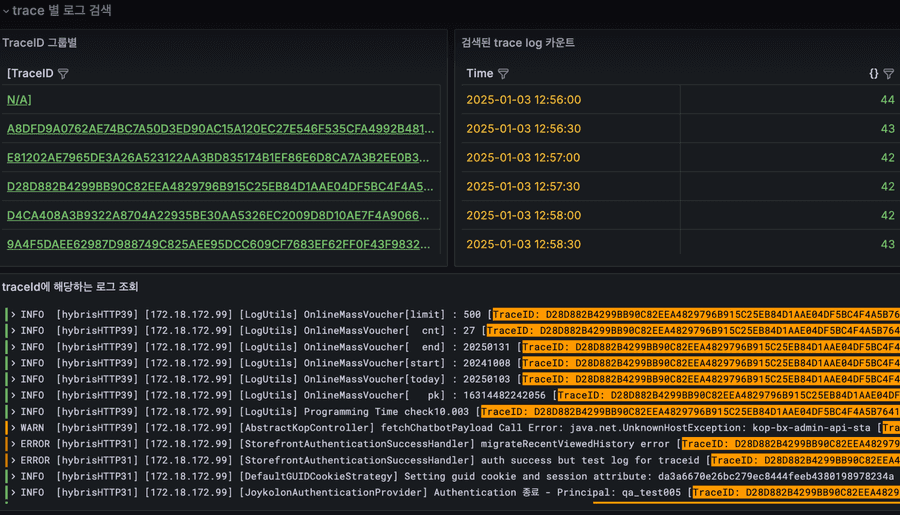Expand the OnlineMassVoucher[ pk] log line
900x515 pixels.
click(13, 395)
